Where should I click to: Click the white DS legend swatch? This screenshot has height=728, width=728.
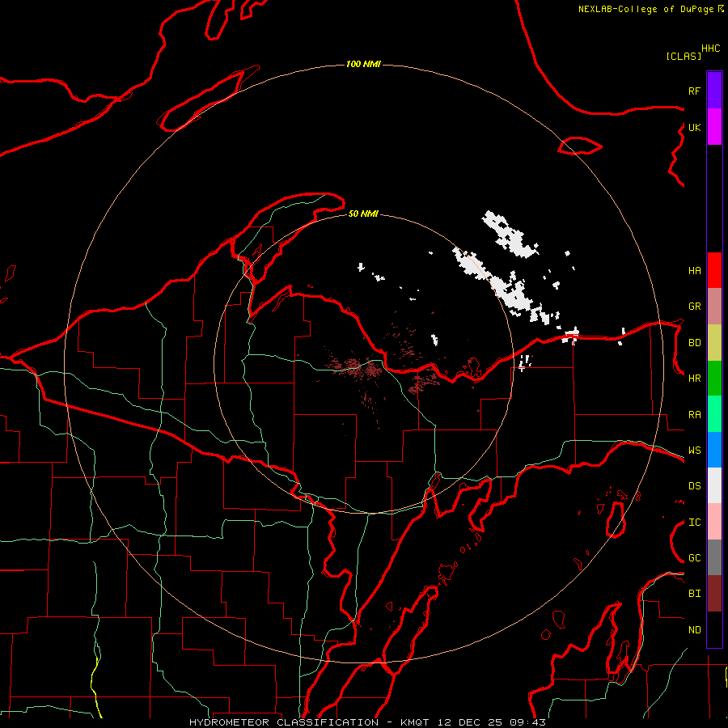coord(714,485)
